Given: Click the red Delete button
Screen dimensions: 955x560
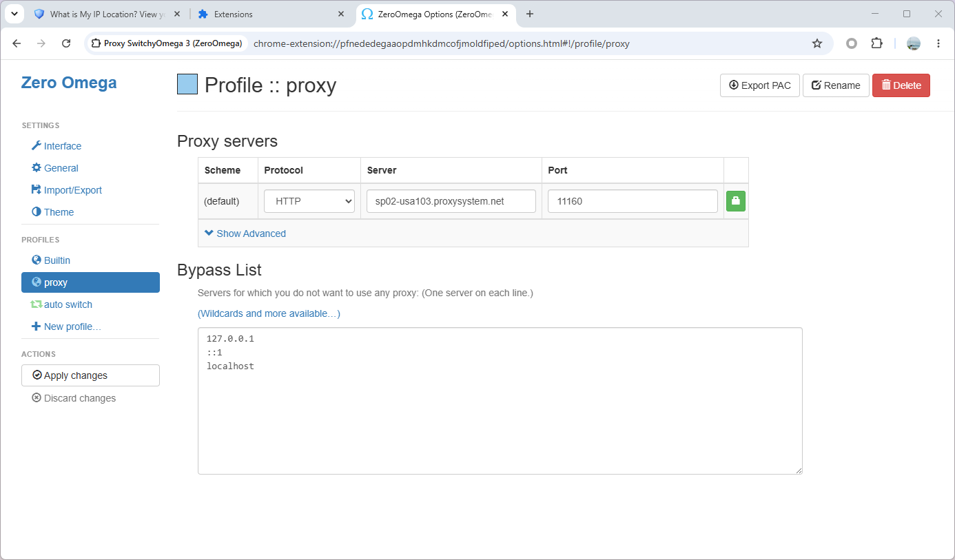Looking at the screenshot, I should [x=901, y=85].
